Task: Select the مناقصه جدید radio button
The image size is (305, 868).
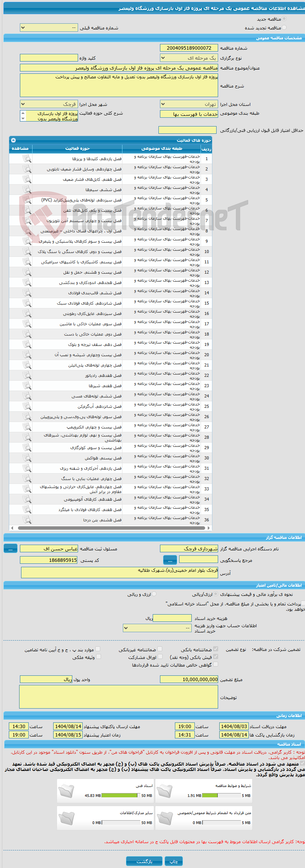Action: tap(284, 19)
